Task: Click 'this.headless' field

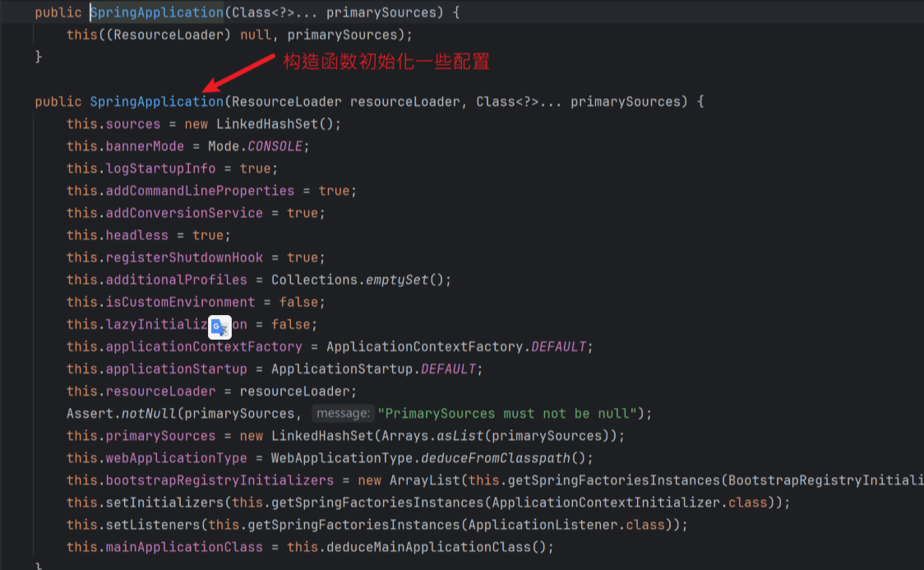Action: (x=118, y=235)
